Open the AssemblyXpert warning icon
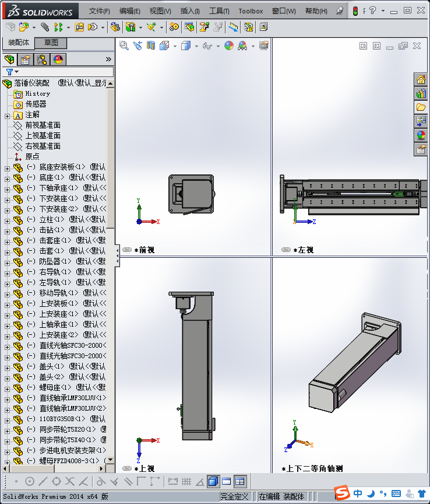 (x=248, y=27)
